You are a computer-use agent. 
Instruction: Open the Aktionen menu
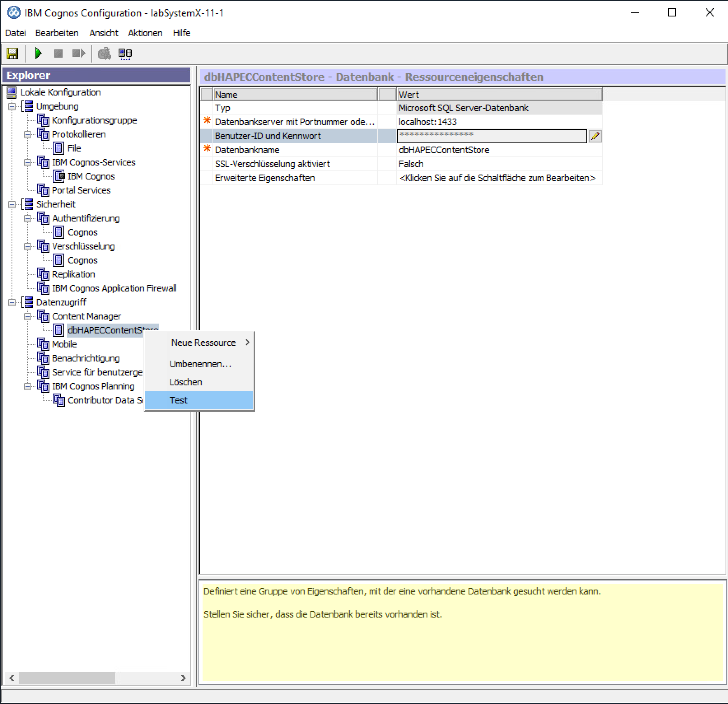point(145,33)
